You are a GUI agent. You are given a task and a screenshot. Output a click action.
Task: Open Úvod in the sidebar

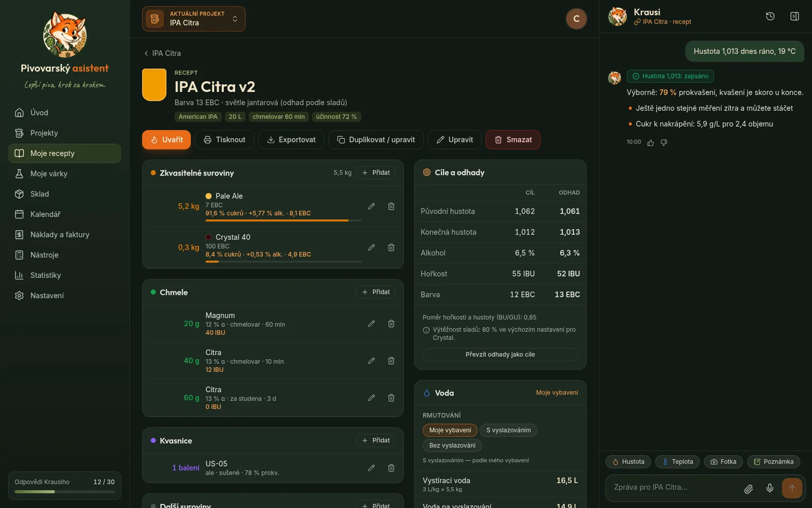pos(64,113)
